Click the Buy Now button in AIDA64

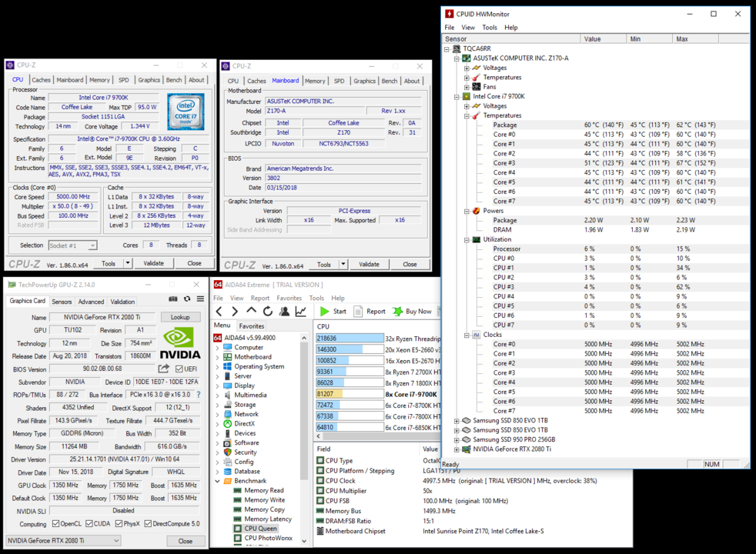(412, 311)
